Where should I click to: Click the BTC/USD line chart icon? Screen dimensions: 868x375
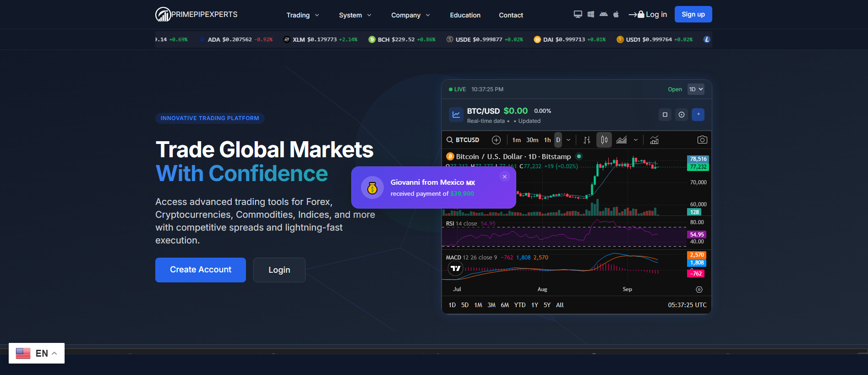tap(456, 115)
